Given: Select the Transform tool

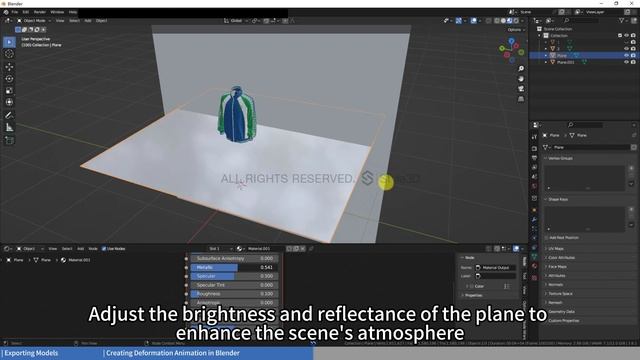Looking at the screenshot, I should (9, 102).
